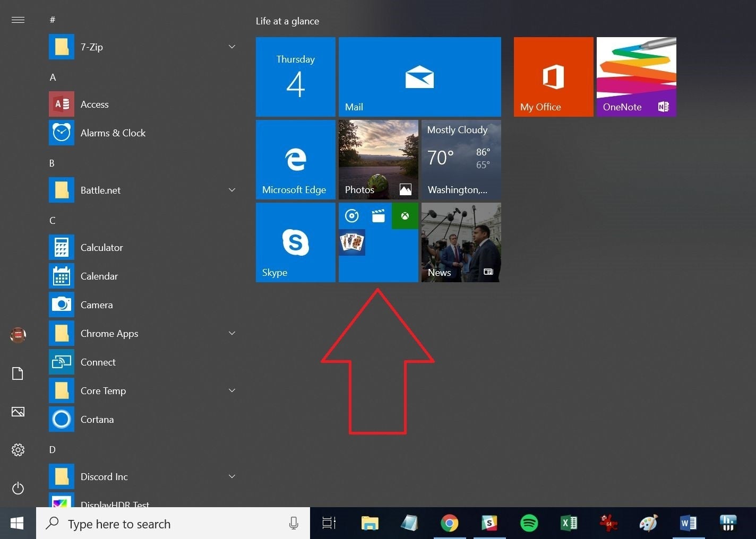
Task: Launch the Connect app
Action: [143, 362]
